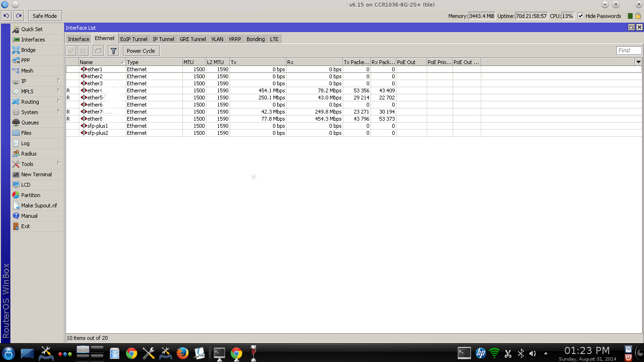Click the Undo arrow button
The image size is (644, 362).
pos(6,16)
